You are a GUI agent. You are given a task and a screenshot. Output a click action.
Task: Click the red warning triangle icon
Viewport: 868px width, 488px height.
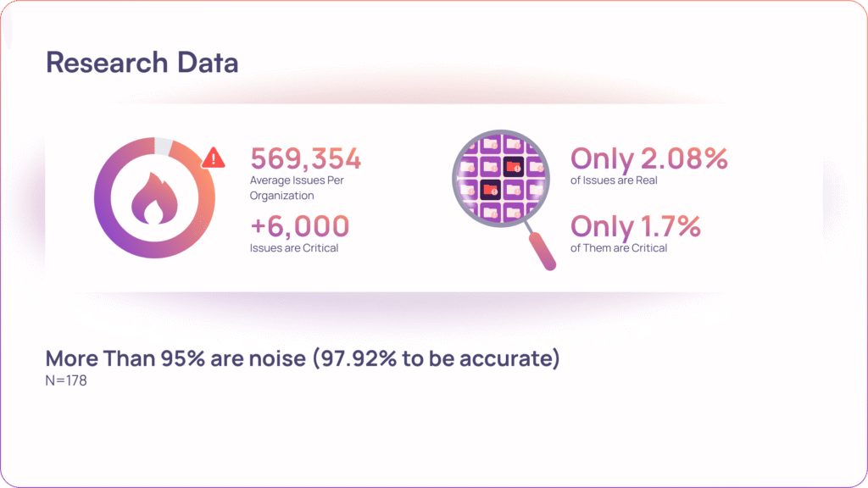coord(214,158)
